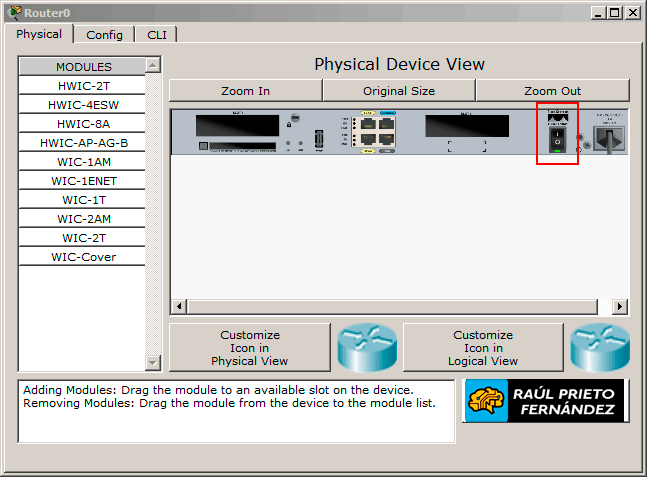This screenshot has height=477, width=647.
Task: Choose the WIC-Cover module
Action: pos(85,257)
